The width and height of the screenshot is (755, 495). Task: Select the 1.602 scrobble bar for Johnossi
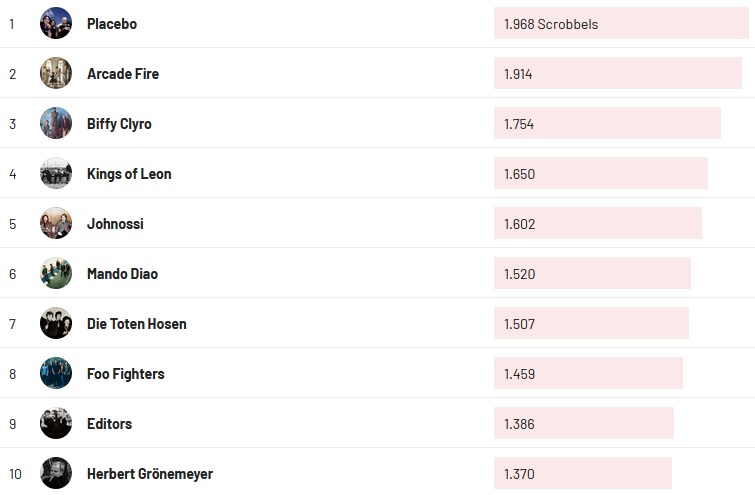tap(597, 223)
